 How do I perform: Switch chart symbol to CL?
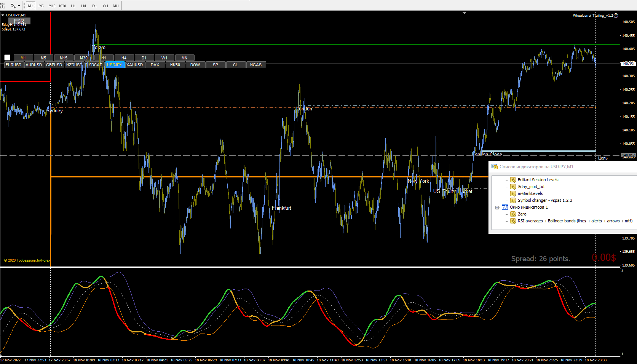point(236,65)
